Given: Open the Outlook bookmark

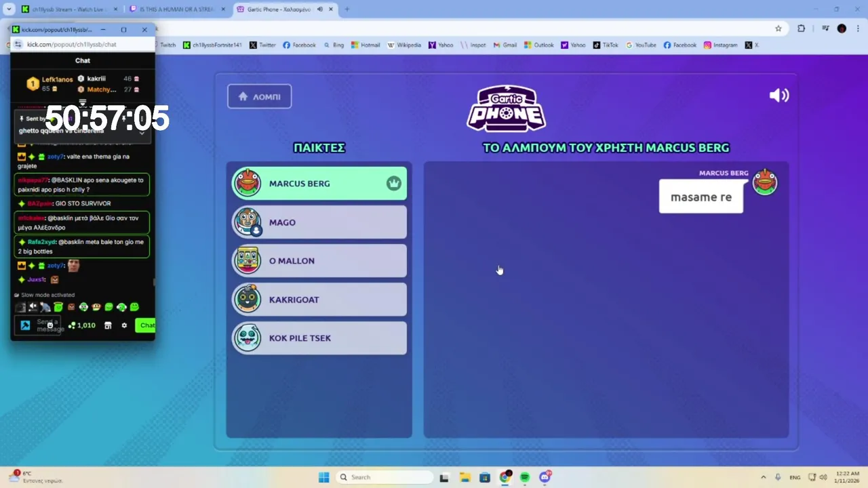Looking at the screenshot, I should [x=538, y=45].
